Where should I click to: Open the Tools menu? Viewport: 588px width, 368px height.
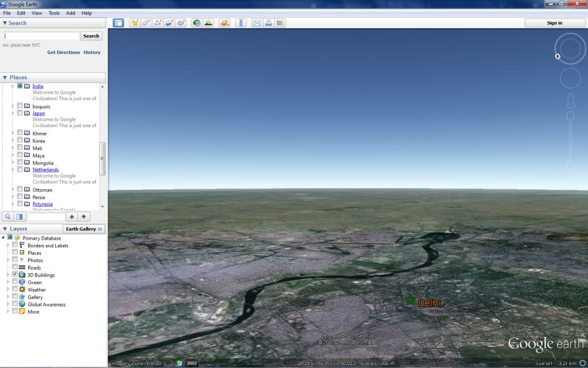[54, 13]
